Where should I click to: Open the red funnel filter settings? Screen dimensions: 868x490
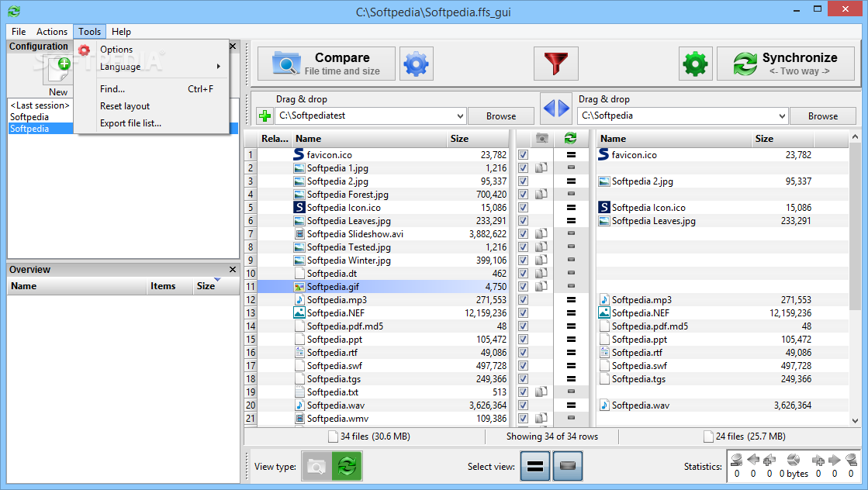(556, 64)
